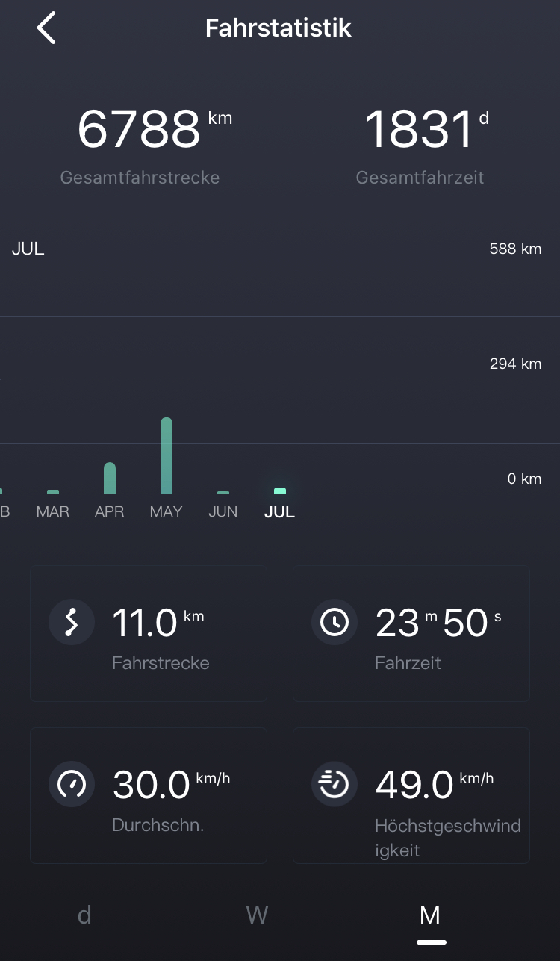The height and width of the screenshot is (961, 560).
Task: Select the APR bar in chart
Action: [x=110, y=478]
